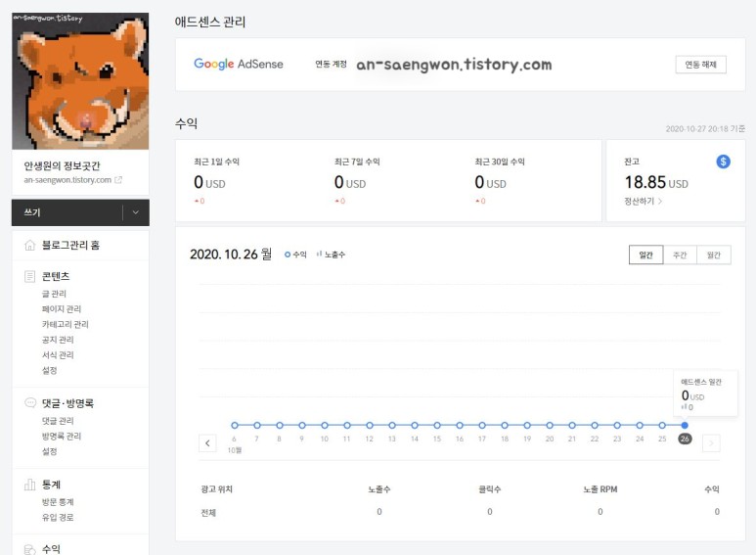The image size is (756, 555).
Task: Open 댓글 관리 menu item
Action: (x=58, y=421)
